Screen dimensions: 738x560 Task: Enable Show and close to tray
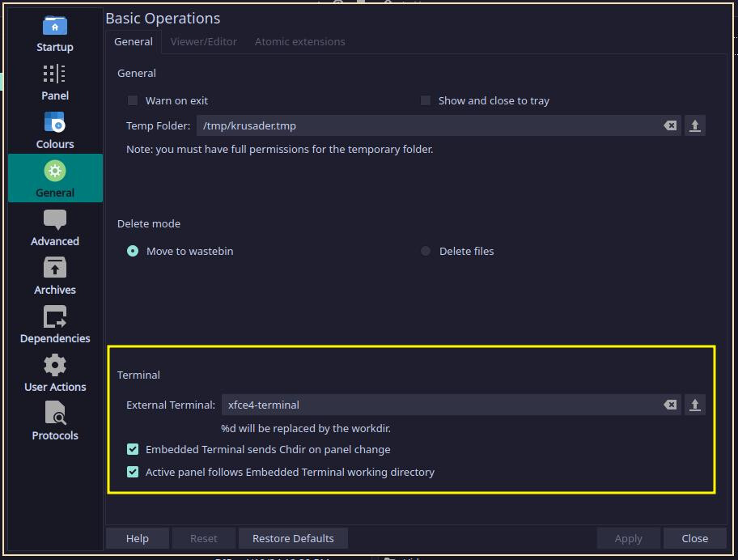click(426, 100)
